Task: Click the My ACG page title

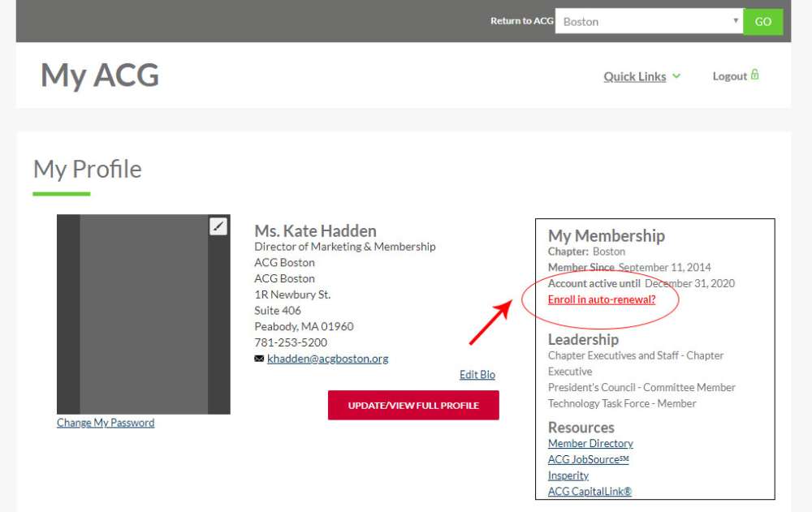Action: pyautogui.click(x=100, y=75)
